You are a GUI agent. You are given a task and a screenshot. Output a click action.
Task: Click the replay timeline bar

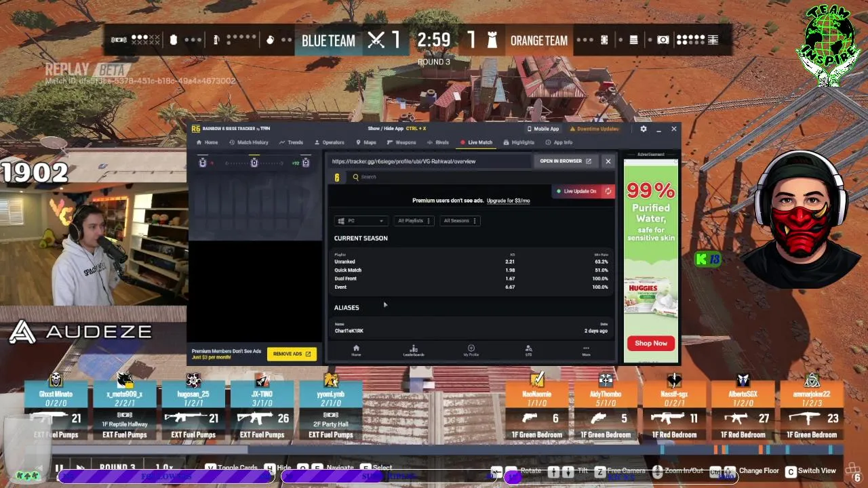coord(434,449)
